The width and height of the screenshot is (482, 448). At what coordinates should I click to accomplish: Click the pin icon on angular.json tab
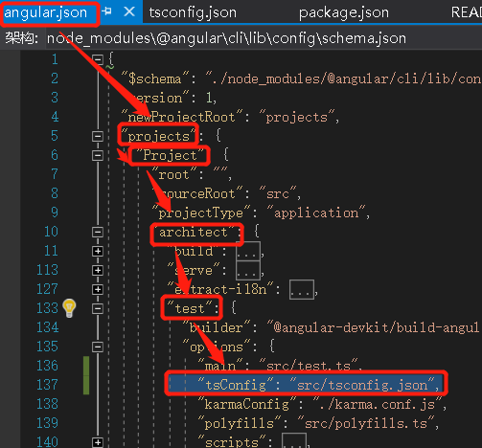107,12
